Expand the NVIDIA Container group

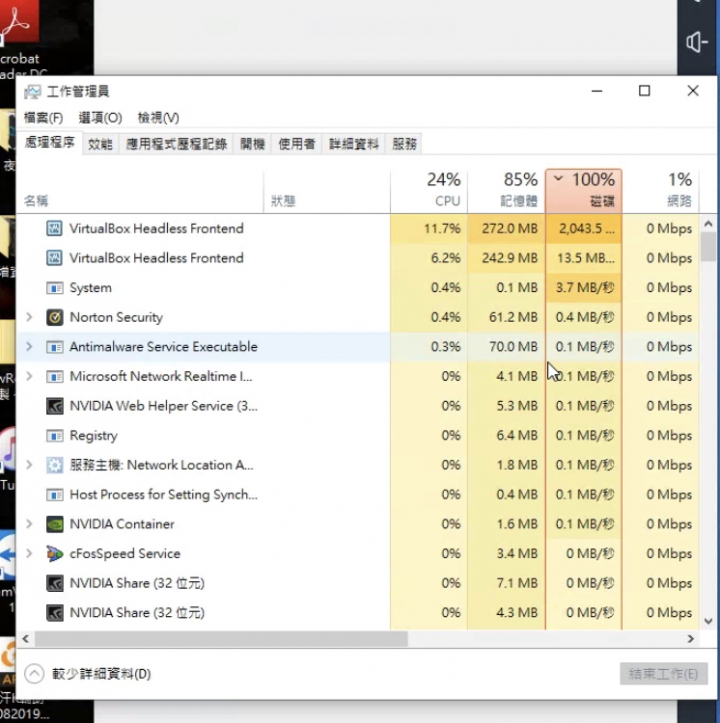[29, 524]
